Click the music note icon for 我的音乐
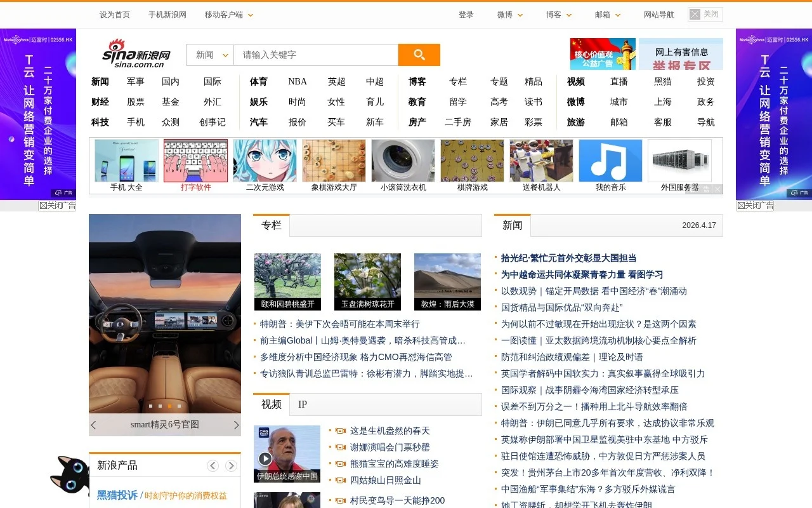The width and height of the screenshot is (812, 508). (610, 160)
